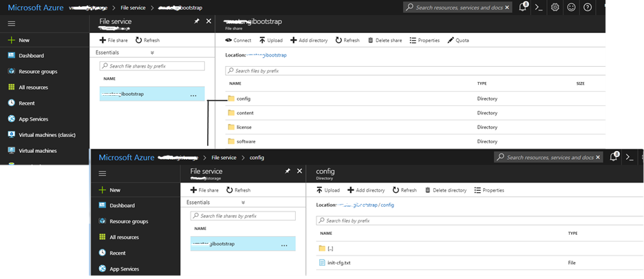The width and height of the screenshot is (644, 279).
Task: Click search box left of settings gear
Action: 458,8
